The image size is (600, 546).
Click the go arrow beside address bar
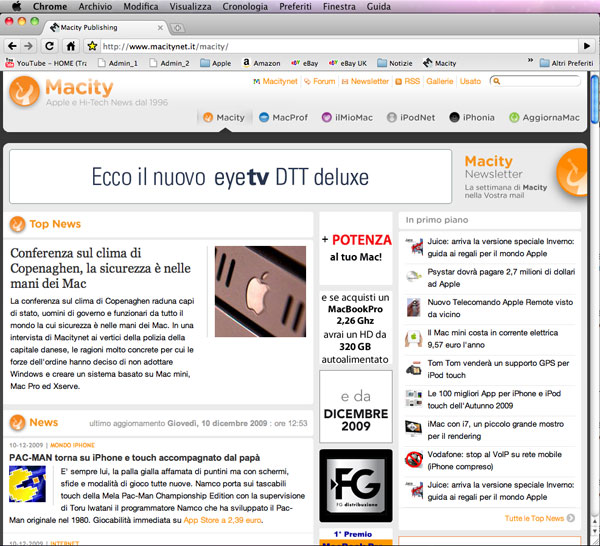[587, 46]
